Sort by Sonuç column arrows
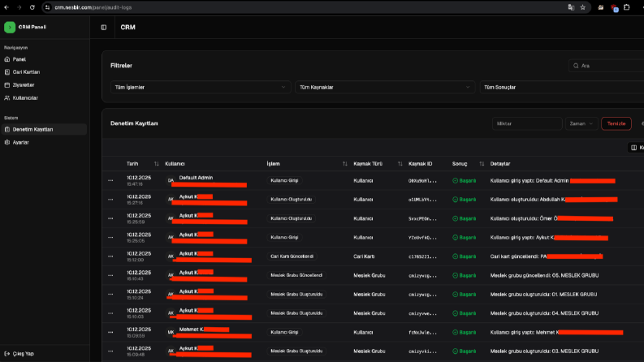The image size is (644, 362). (x=482, y=164)
